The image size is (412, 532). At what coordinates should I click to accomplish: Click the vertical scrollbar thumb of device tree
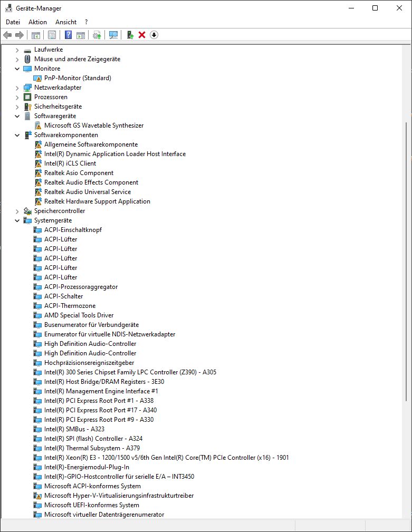[407, 262]
